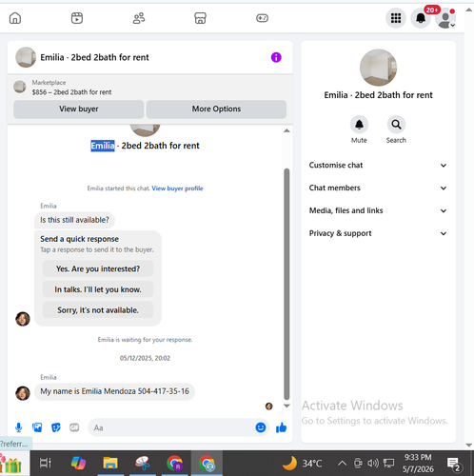Open notifications bell with 20+ badge
The width and height of the screenshot is (474, 476).
[421, 18]
